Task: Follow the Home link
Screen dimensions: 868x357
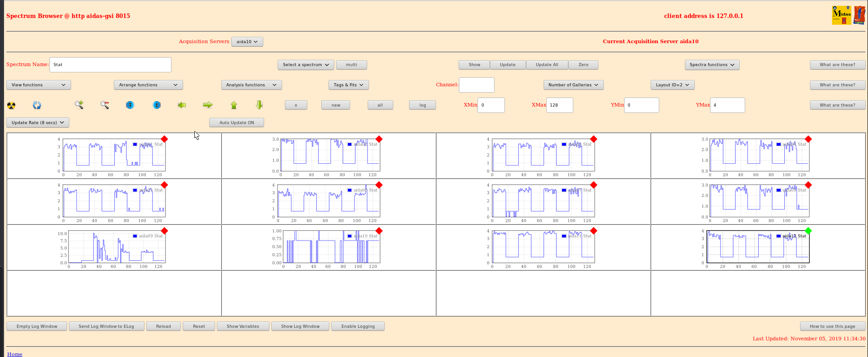Action: coord(14,354)
